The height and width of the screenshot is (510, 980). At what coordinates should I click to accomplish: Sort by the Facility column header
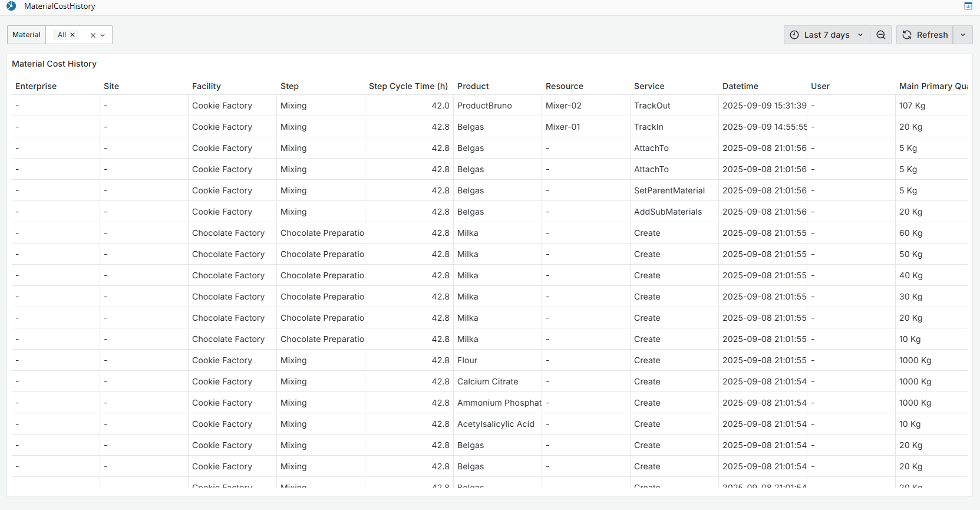tap(206, 86)
